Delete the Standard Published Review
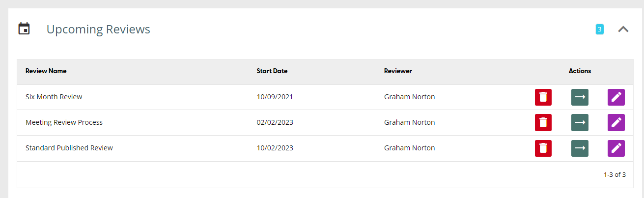The width and height of the screenshot is (644, 198). [x=543, y=148]
